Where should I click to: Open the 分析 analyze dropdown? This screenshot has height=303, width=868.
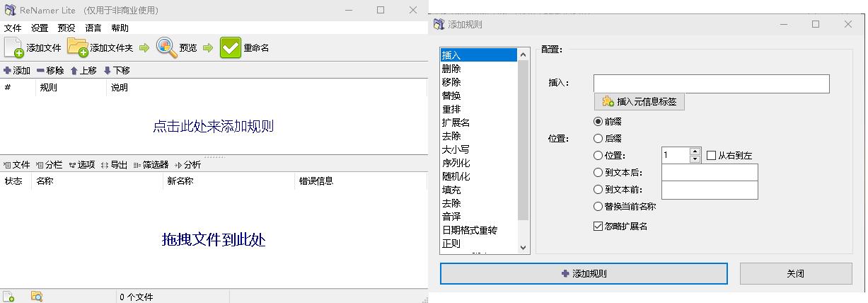pyautogui.click(x=187, y=165)
